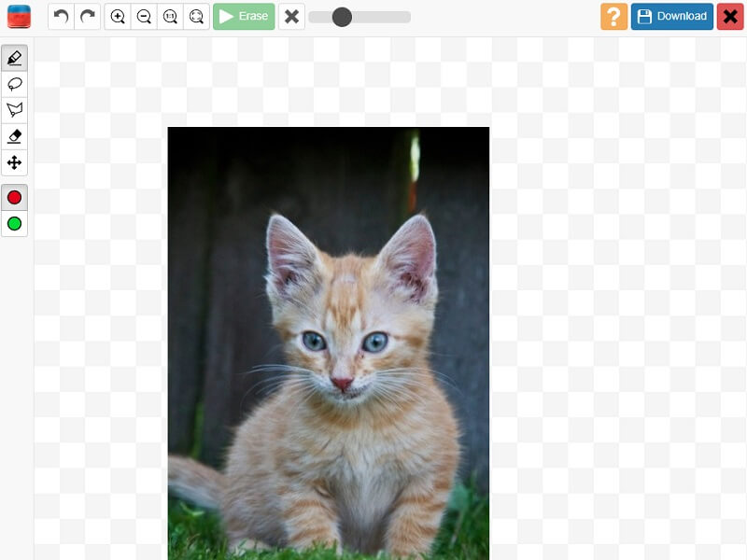Download the edited image
The image size is (747, 560).
[671, 16]
